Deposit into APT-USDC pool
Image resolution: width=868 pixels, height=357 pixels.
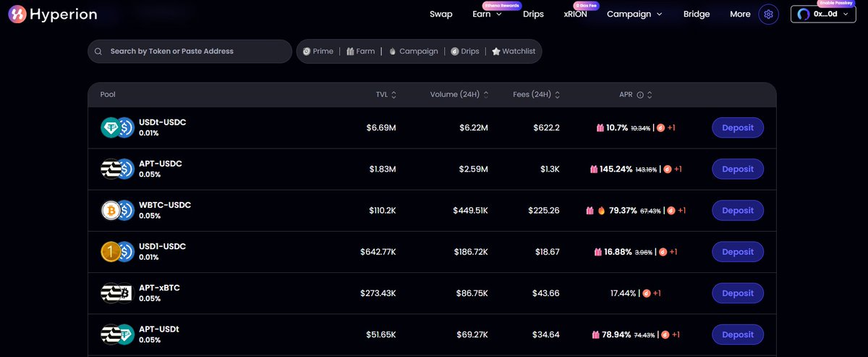(738, 169)
